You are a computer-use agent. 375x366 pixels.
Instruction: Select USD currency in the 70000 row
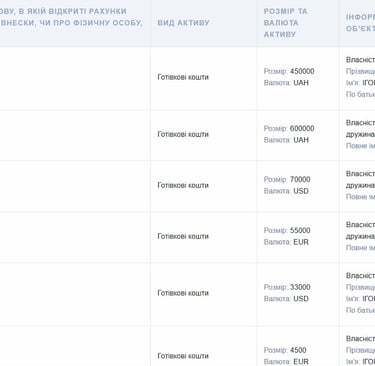click(301, 191)
